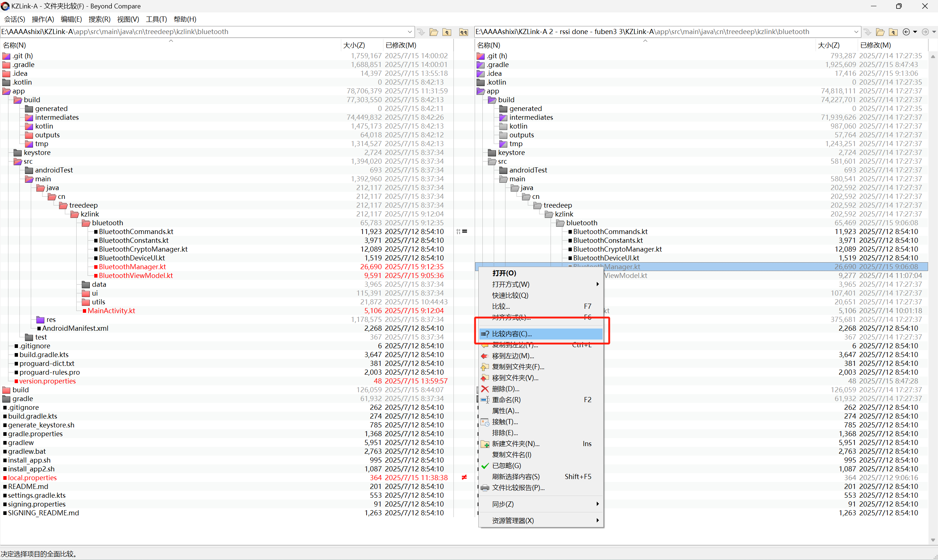Open the right folder path dropdown arrow
This screenshot has height=560, width=938.
[x=856, y=32]
